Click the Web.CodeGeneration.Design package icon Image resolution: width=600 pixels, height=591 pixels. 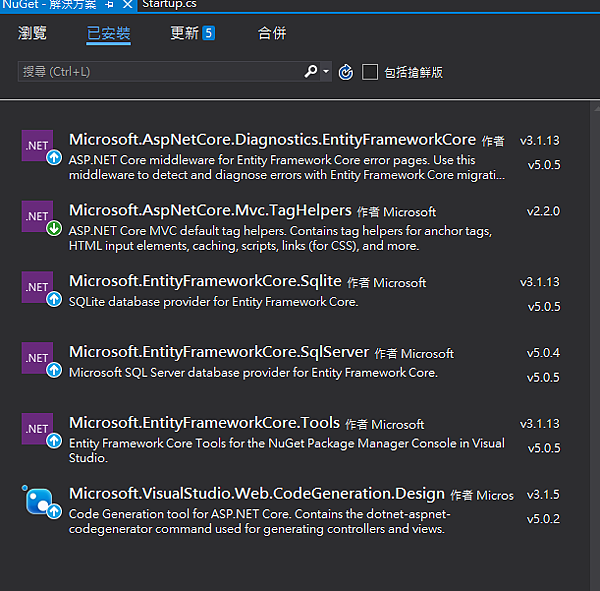click(x=38, y=500)
